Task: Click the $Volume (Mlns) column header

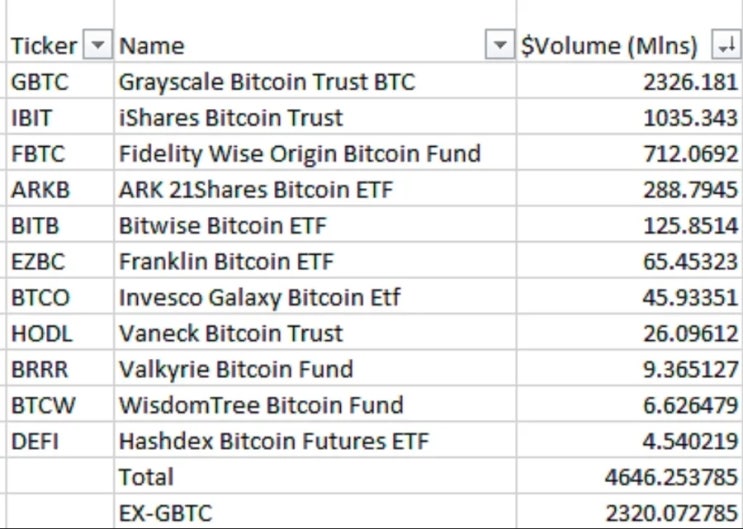Action: coord(613,45)
